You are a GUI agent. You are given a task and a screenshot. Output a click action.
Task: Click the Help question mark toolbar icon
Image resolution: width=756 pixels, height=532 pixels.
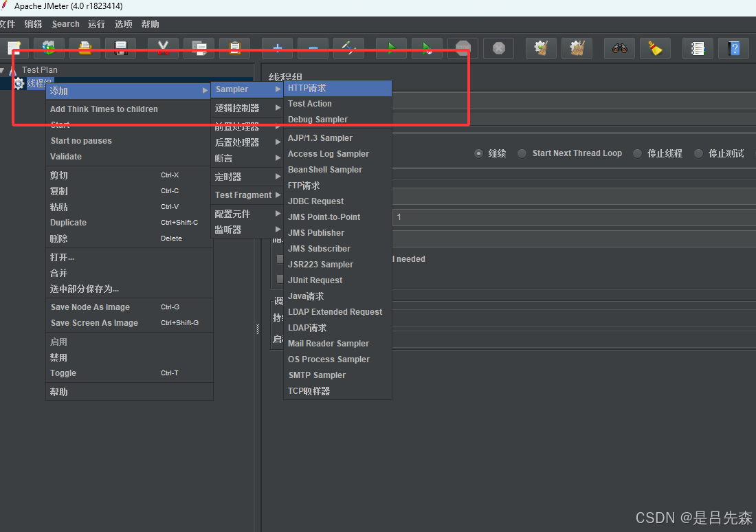coord(733,48)
